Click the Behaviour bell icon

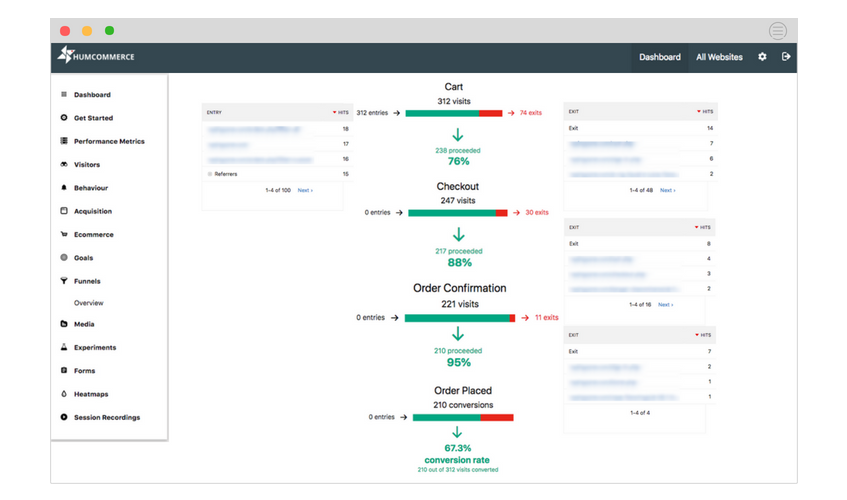(64, 187)
